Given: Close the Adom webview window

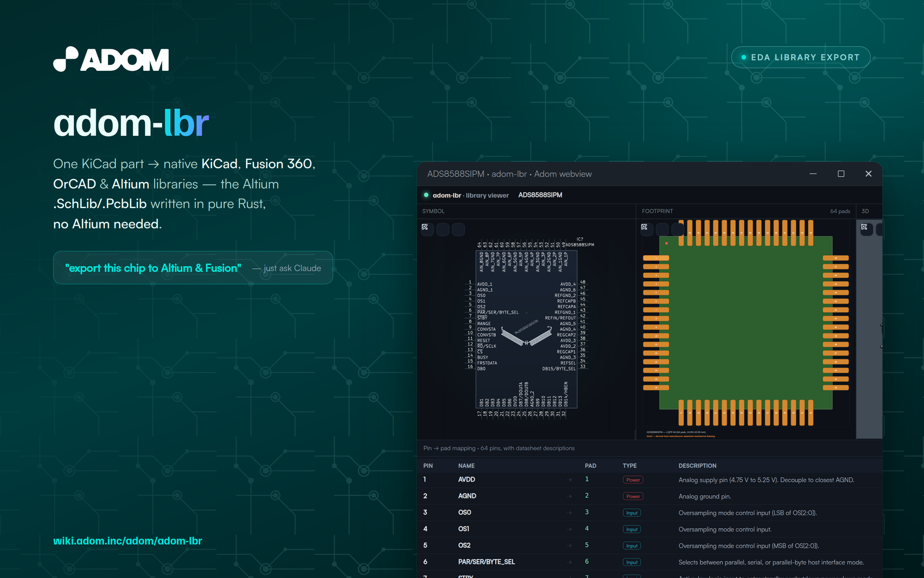Looking at the screenshot, I should pyautogui.click(x=869, y=174).
